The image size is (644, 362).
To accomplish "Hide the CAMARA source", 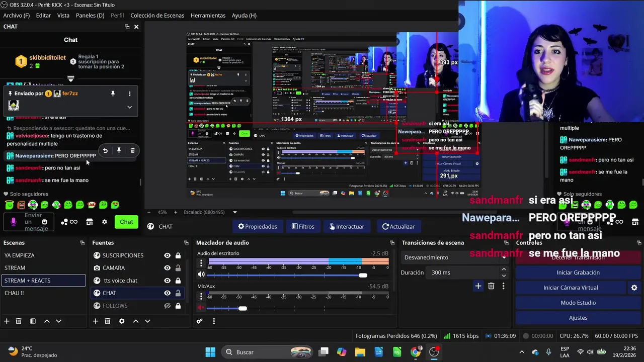I will (167, 268).
